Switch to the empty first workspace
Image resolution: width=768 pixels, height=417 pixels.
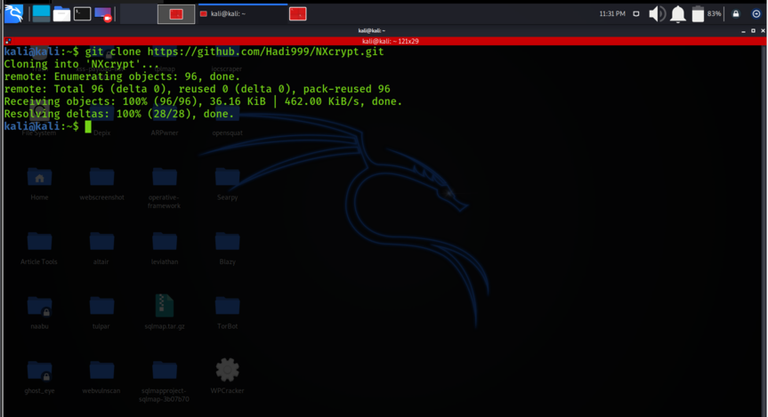tap(138, 14)
